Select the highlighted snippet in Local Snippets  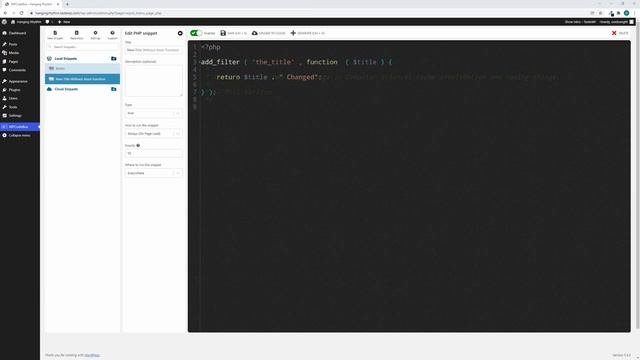pyautogui.click(x=82, y=79)
